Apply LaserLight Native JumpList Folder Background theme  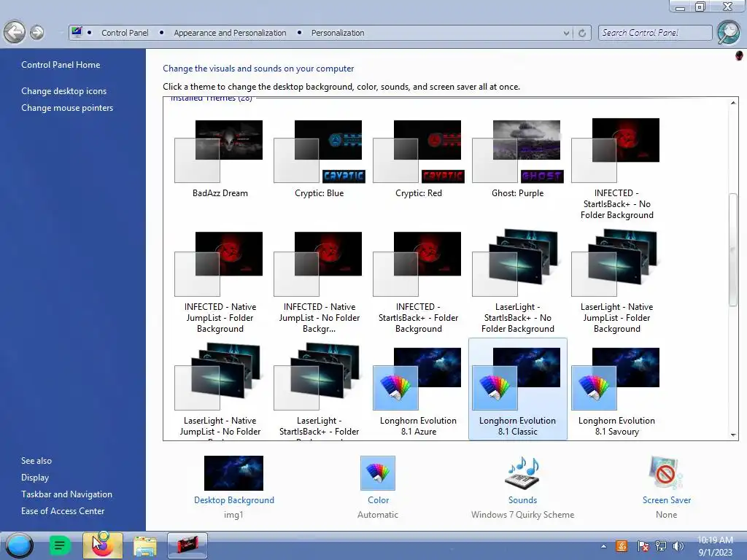click(617, 282)
